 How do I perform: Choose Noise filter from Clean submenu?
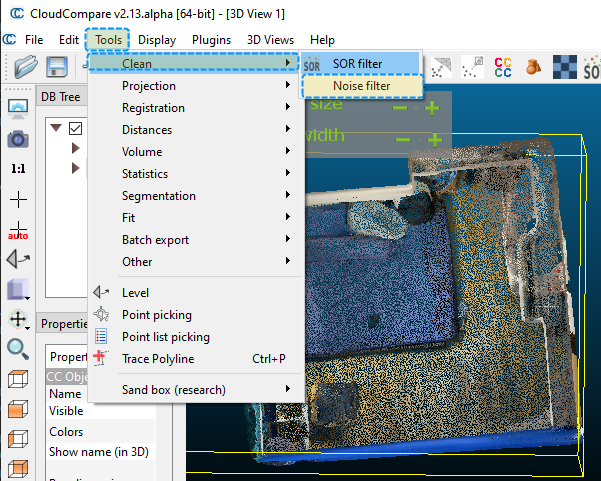tap(361, 86)
